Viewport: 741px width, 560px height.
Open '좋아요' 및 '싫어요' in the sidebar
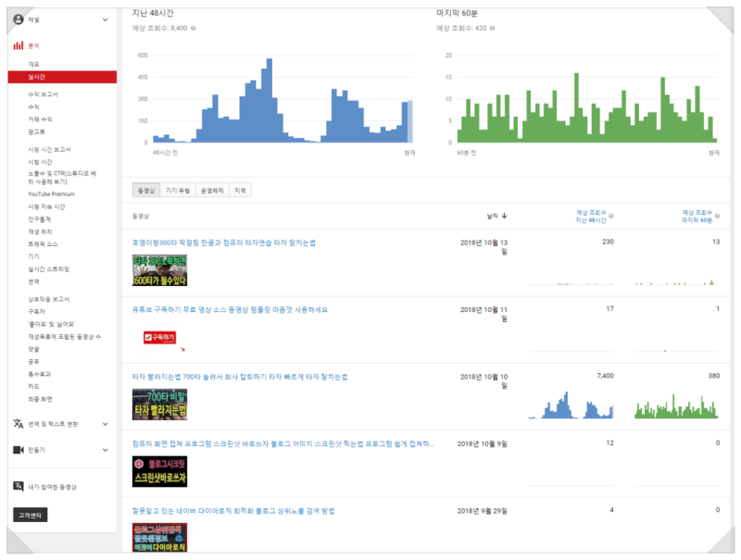(52, 324)
